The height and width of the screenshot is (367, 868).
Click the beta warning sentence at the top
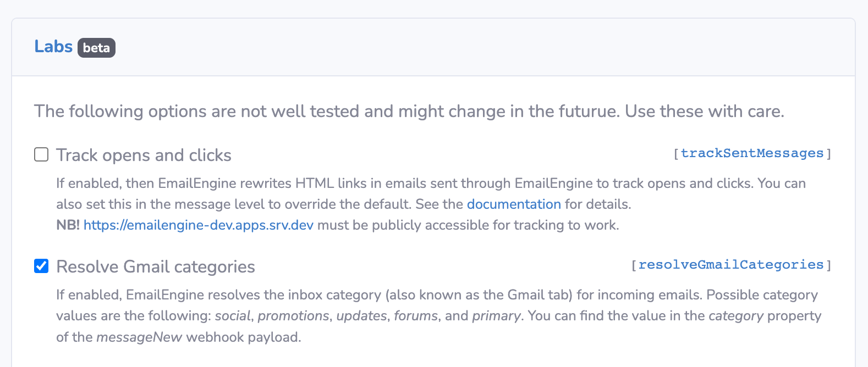(409, 111)
